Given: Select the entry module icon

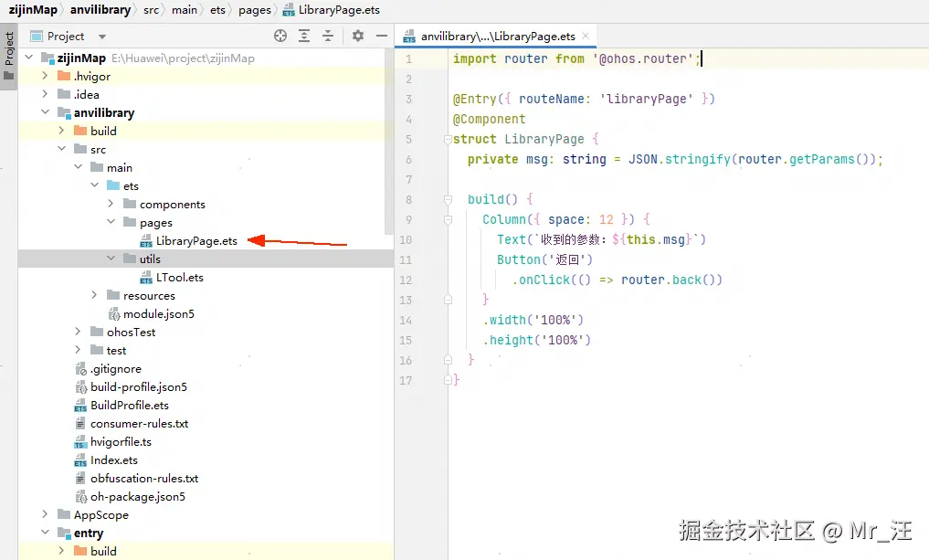Looking at the screenshot, I should [64, 533].
